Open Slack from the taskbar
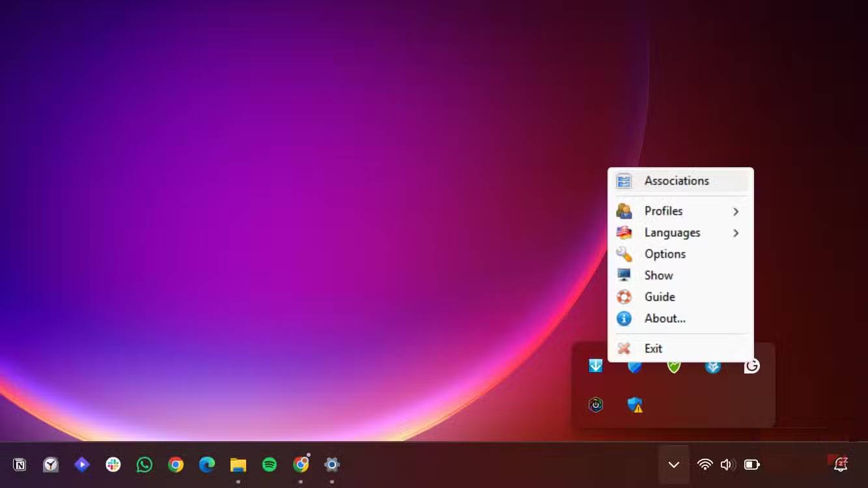Image resolution: width=868 pixels, height=488 pixels. pos(113,465)
